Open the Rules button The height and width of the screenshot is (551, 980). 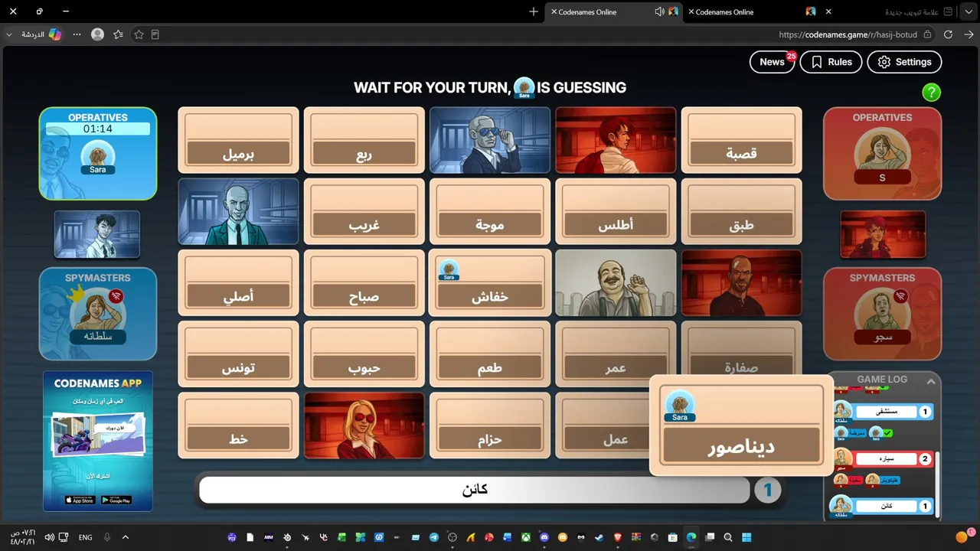pos(831,62)
